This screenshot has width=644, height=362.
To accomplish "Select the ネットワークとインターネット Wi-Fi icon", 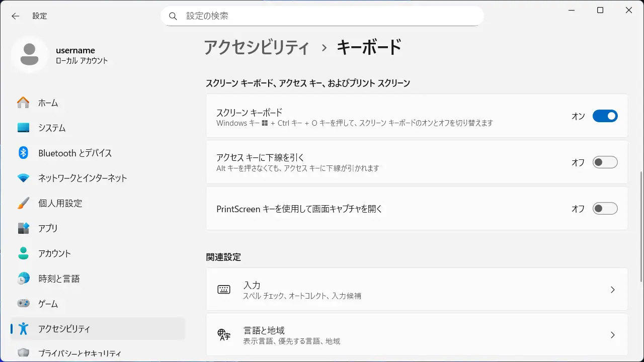I will coord(23,178).
